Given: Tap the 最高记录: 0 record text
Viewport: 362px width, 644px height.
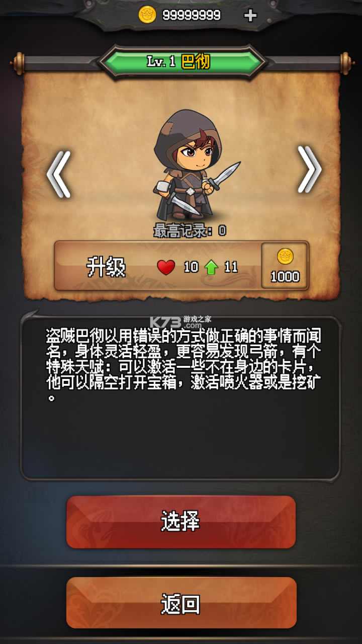Looking at the screenshot, I should [x=190, y=231].
